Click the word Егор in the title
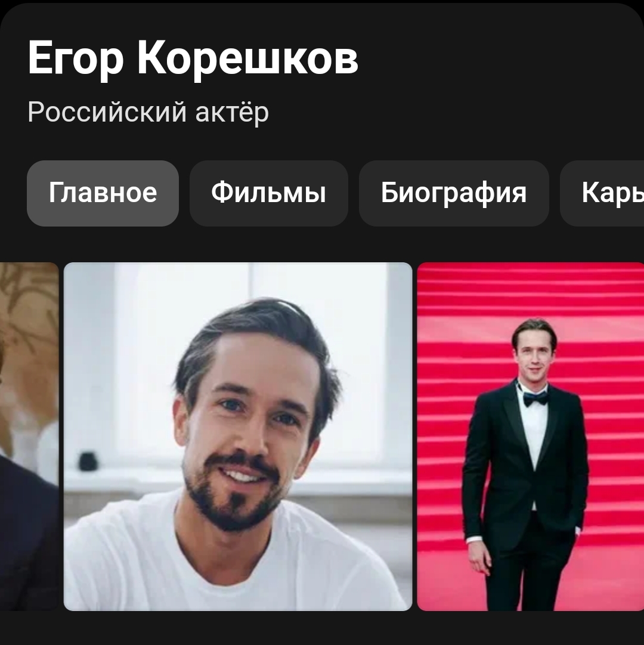 76,58
